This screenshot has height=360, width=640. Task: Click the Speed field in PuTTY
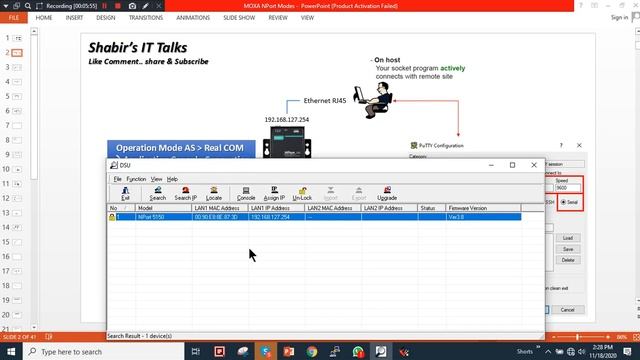(x=568, y=188)
